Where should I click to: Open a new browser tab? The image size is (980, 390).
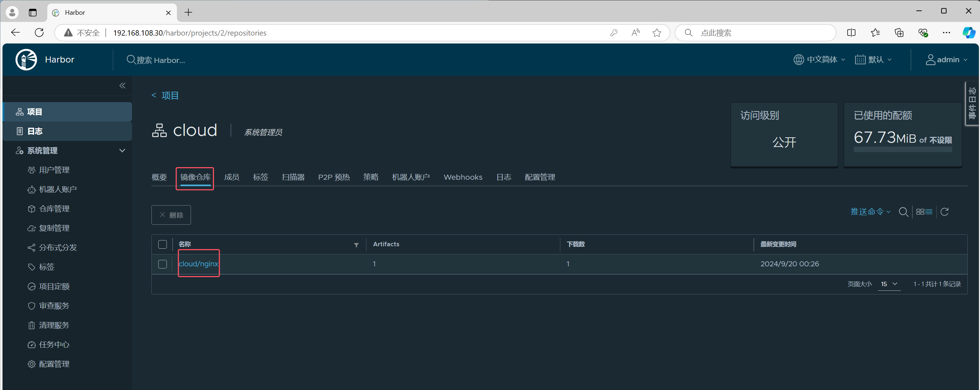coord(188,13)
